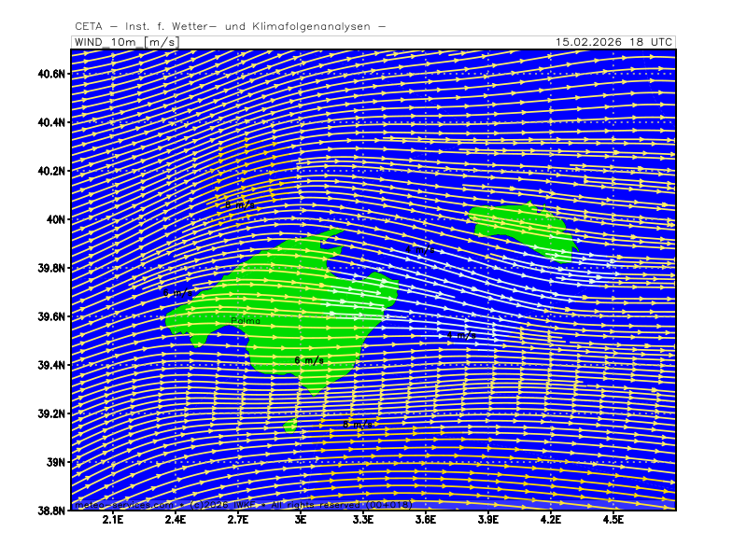
Task: Select the 6 m/s label on southern Mallorca
Action: tap(309, 360)
